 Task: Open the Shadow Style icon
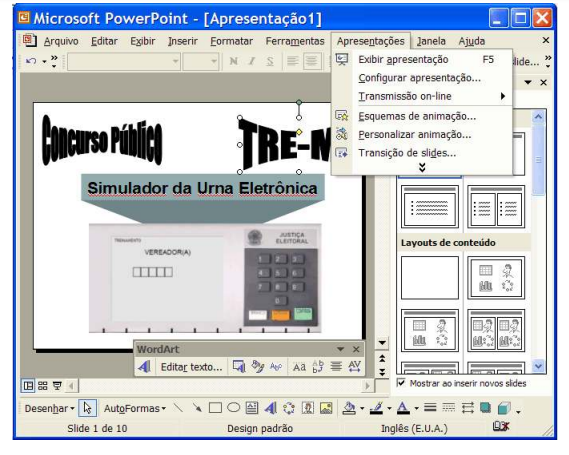pyautogui.click(x=485, y=408)
